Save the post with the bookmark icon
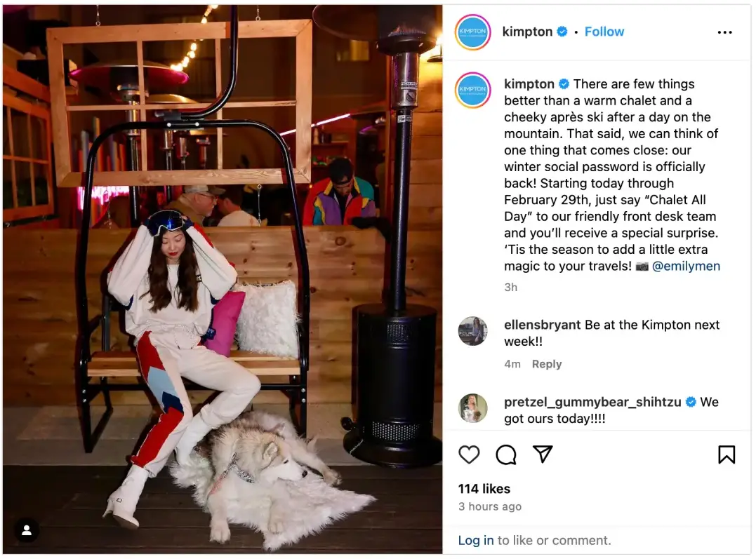This screenshot has height=559, width=756. pyautogui.click(x=726, y=454)
